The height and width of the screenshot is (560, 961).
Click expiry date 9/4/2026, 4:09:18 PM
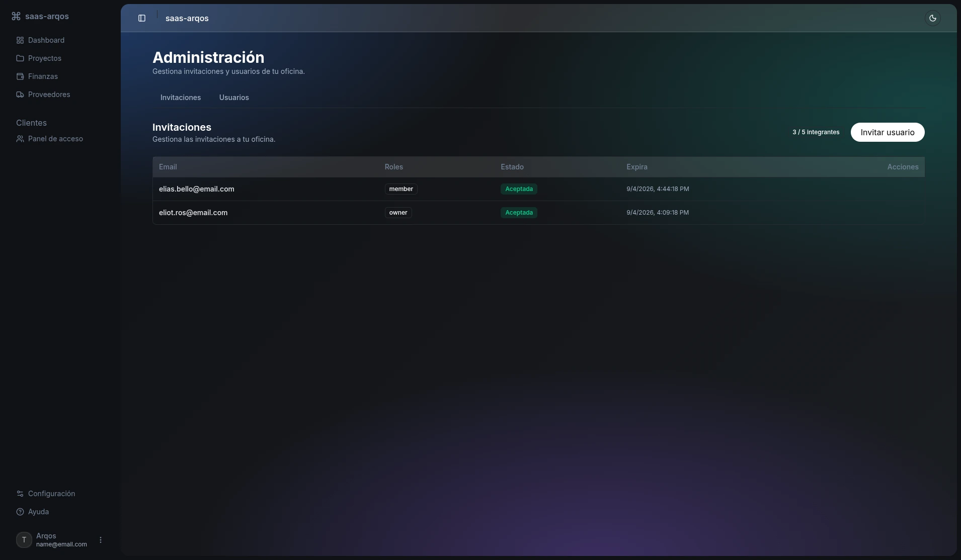(x=658, y=213)
